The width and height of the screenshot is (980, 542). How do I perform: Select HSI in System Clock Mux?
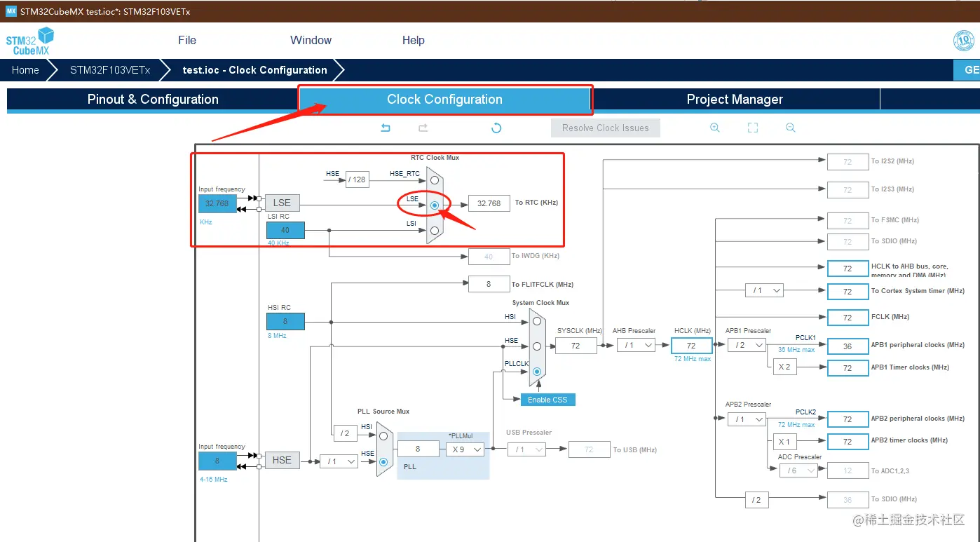click(537, 320)
